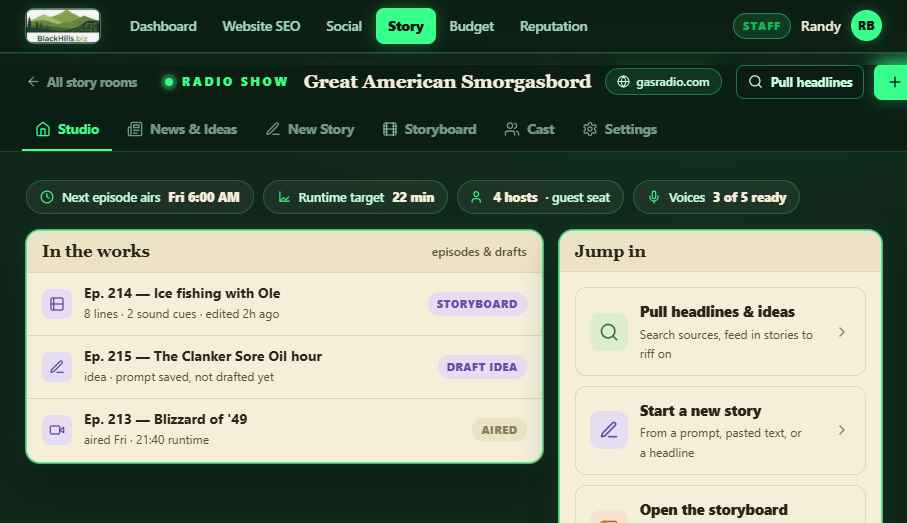Screen dimensions: 907x523
Task: Click the storyboard icon for Ep. 214
Action: pyautogui.click(x=57, y=304)
